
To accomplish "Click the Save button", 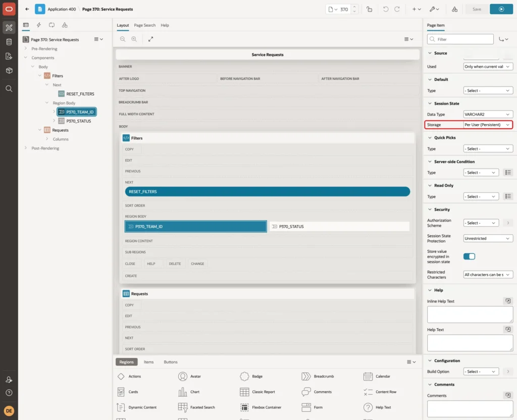I will (477, 9).
